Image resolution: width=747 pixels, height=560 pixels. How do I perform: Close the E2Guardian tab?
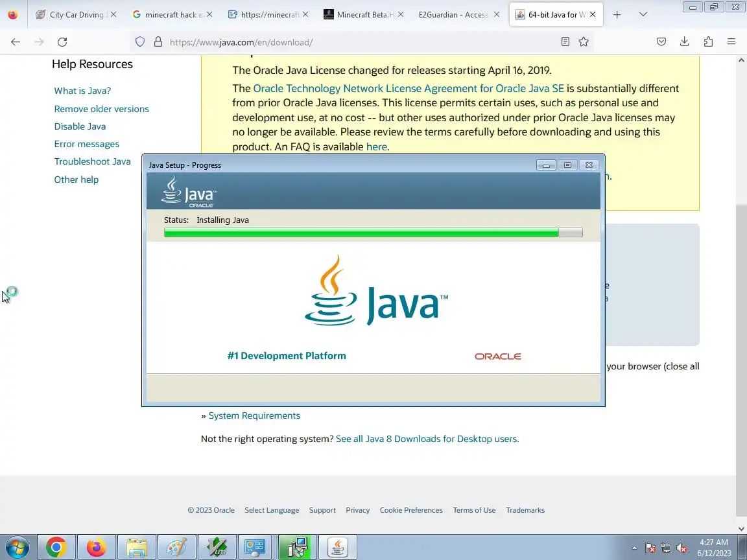497,14
